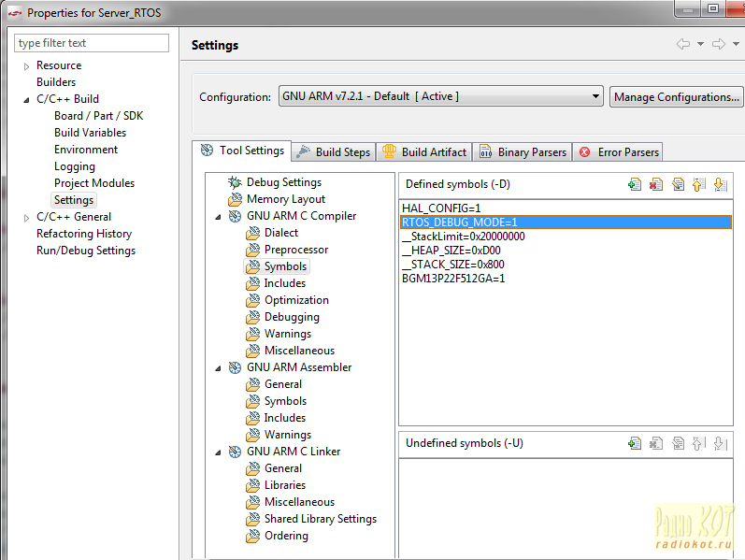Open the Binary Parsers tab
This screenshot has width=745, height=560.
[x=523, y=152]
